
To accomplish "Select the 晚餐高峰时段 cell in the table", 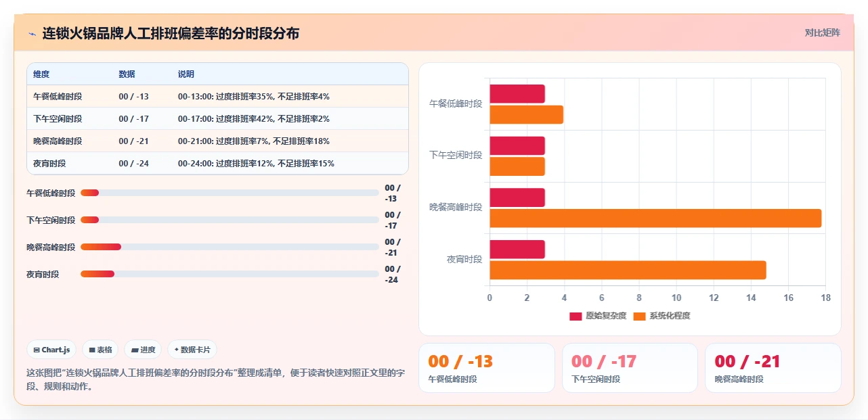I will click(58, 141).
